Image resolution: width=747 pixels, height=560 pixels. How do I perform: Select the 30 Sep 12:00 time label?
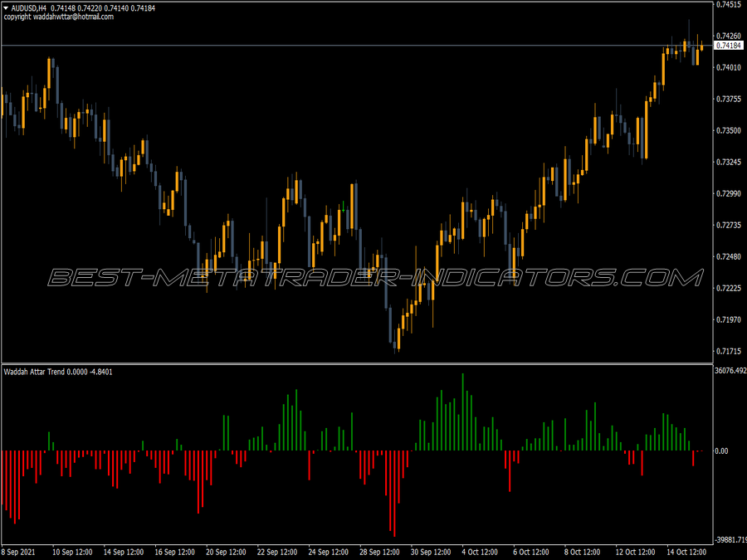click(431, 552)
